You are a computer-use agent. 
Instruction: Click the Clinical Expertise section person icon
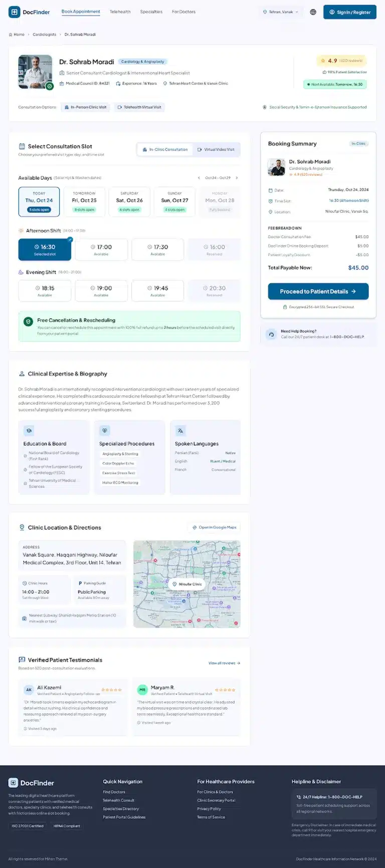22,374
